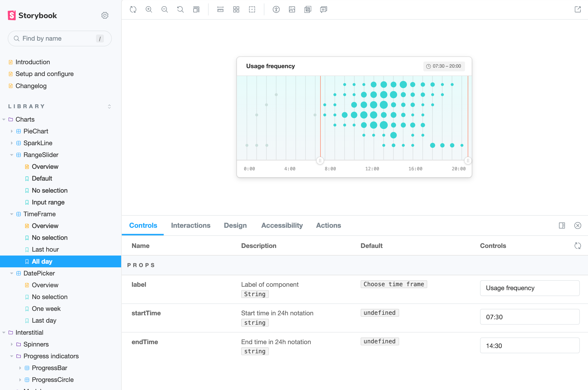Open Storybook settings gear

tap(105, 15)
